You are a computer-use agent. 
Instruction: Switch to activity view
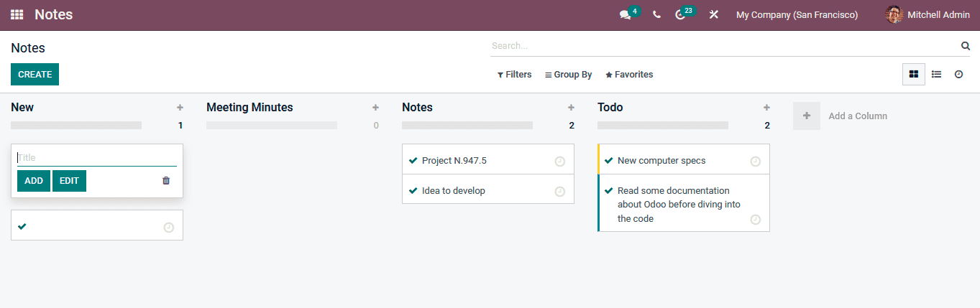click(x=958, y=74)
